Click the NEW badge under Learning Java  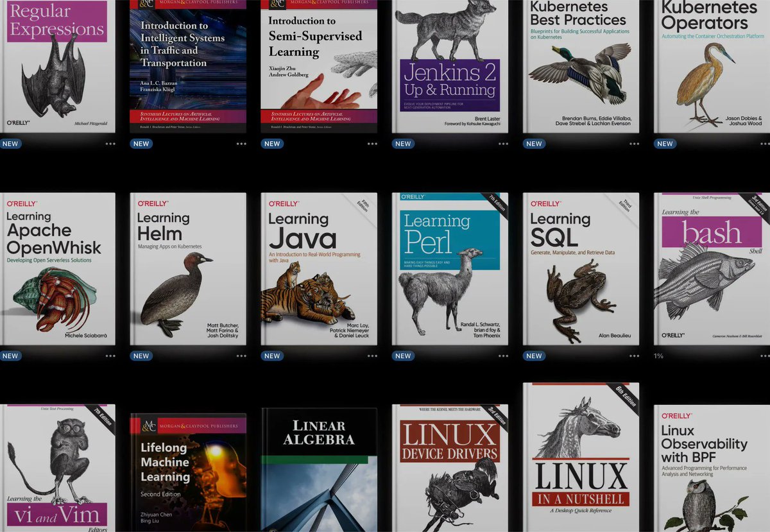coord(272,356)
